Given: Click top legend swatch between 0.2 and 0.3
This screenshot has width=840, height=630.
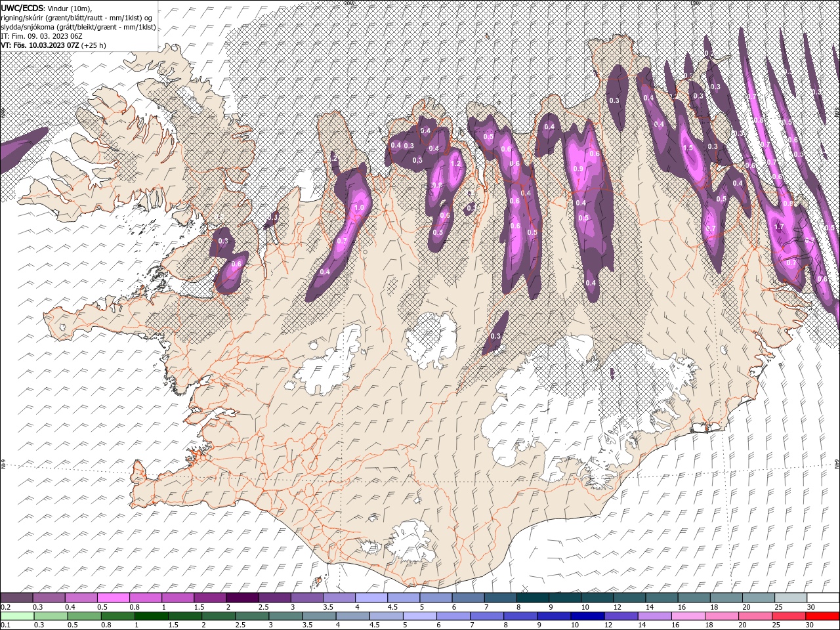Looking at the screenshot, I should tap(16, 597).
